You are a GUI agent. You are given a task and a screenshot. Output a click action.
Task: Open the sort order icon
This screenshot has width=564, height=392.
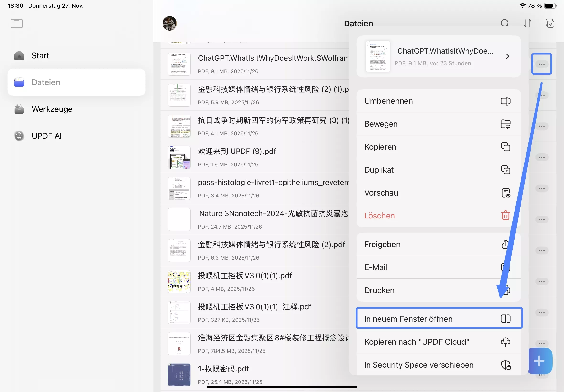(x=527, y=23)
